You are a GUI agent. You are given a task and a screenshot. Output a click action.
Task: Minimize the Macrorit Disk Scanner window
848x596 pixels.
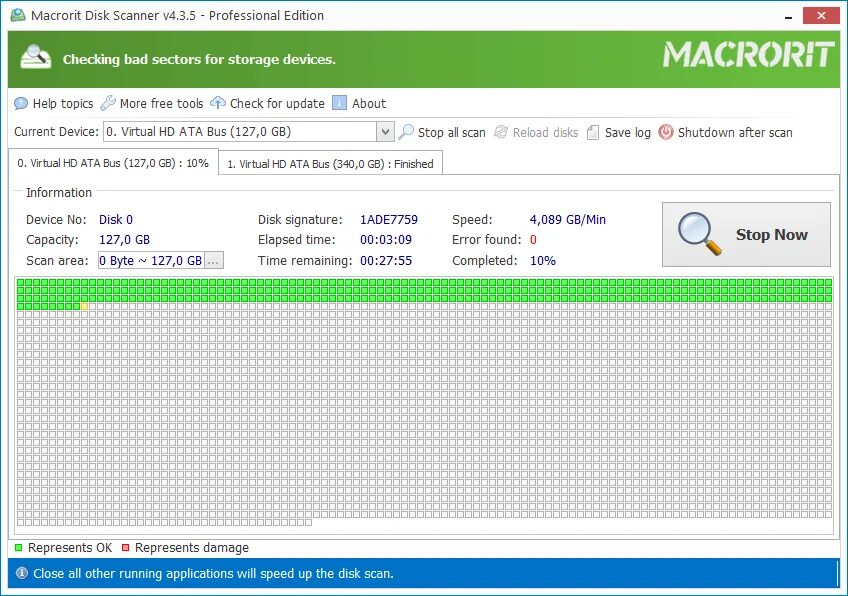tap(789, 16)
